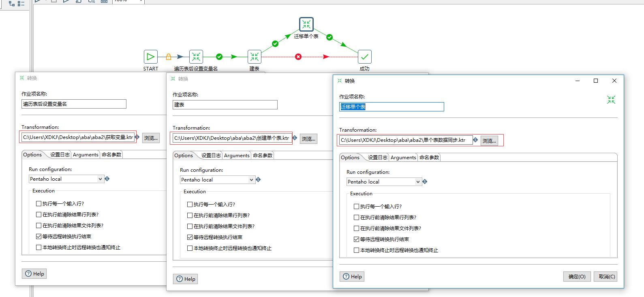Click the tree view icon in left panel
Screen dimensions: 644x297
tap(12, 3)
